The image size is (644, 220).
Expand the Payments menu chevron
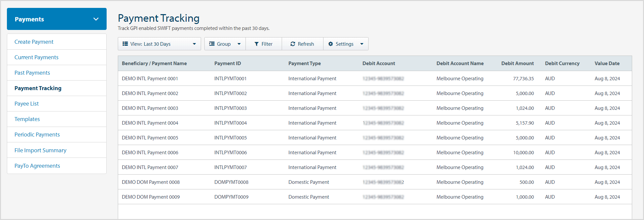(96, 19)
